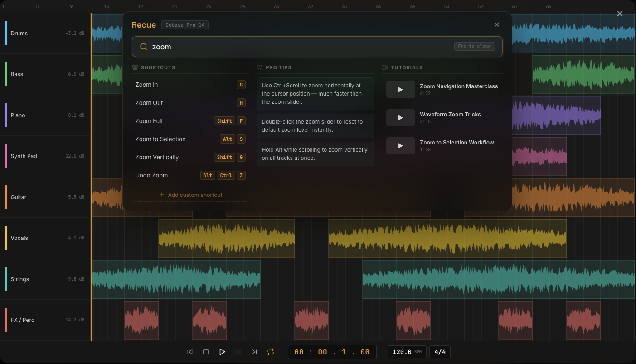
Task: Click the time position display
Action: click(332, 352)
